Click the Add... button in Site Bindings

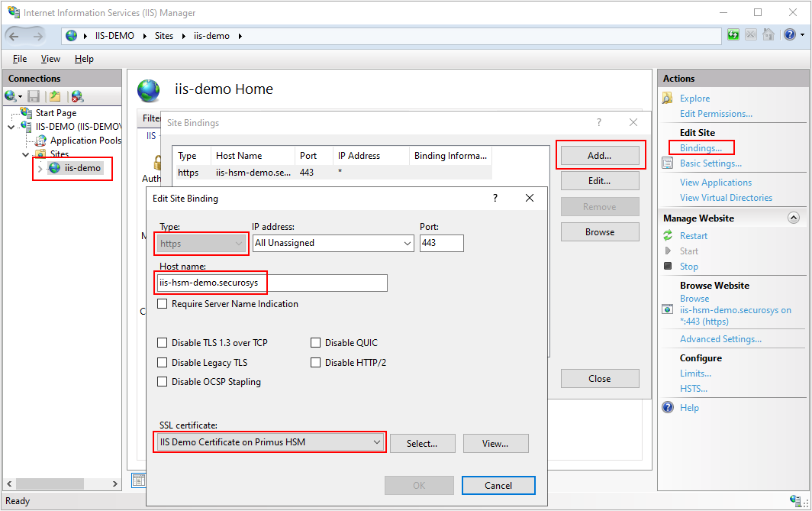[599, 156]
